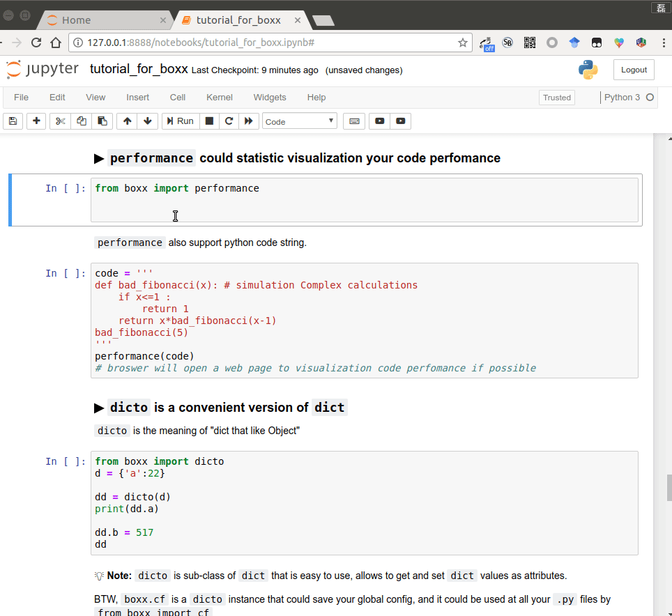Close the Home browser tab
The image size is (672, 616).
point(163,20)
